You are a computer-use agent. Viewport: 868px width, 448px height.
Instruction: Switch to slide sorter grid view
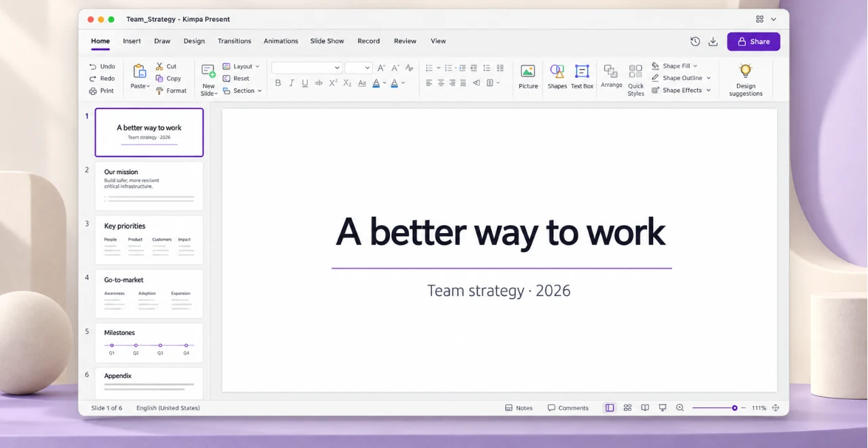(627, 408)
